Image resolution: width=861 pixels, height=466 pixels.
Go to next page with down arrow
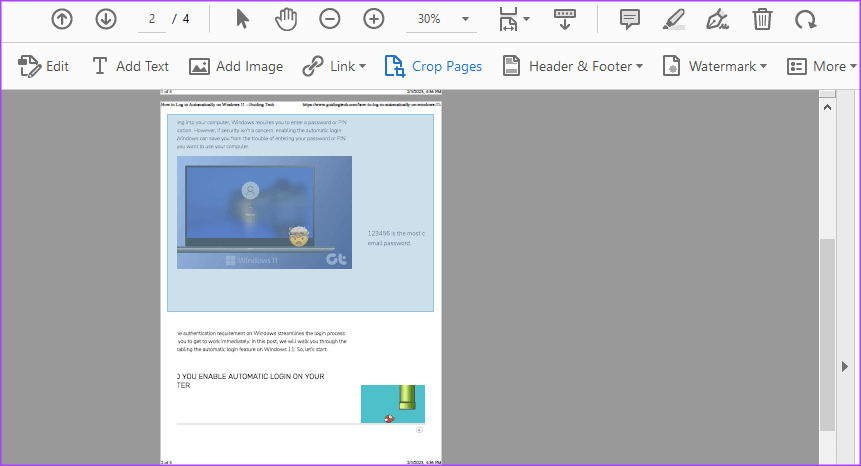point(106,19)
